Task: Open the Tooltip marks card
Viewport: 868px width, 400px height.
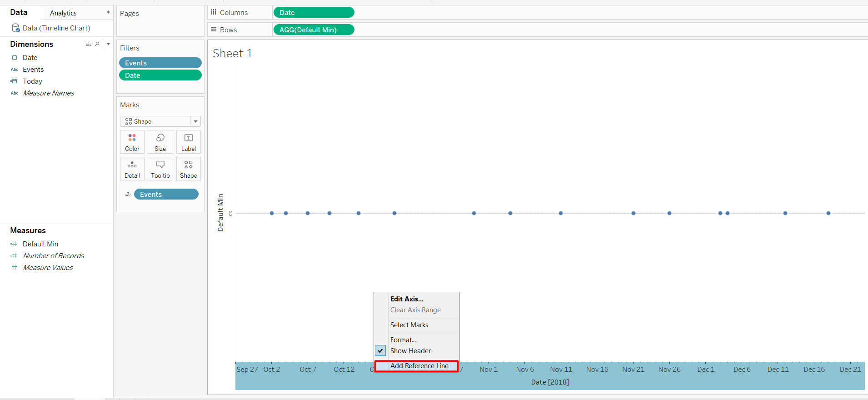Action: tap(160, 169)
